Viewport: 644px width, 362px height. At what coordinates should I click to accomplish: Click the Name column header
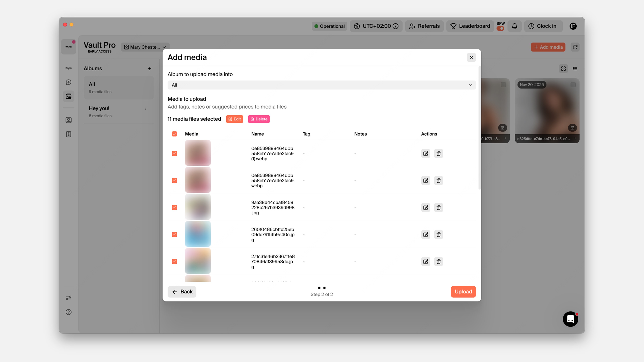tap(257, 134)
